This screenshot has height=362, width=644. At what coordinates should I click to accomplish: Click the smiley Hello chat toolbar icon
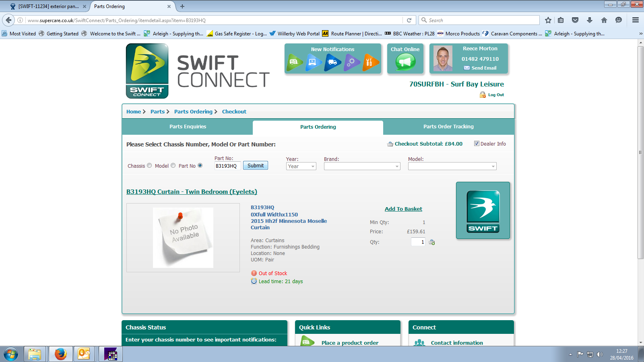(619, 20)
